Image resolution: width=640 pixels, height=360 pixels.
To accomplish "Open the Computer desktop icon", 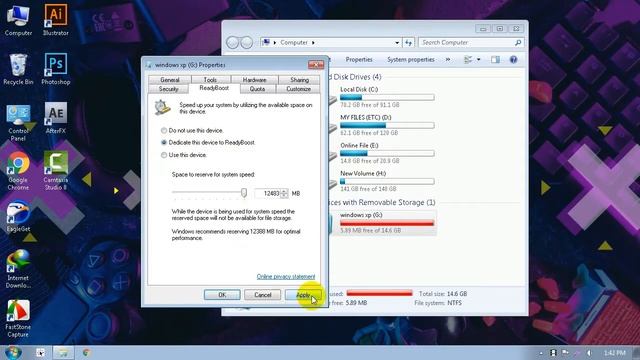I will point(18,20).
